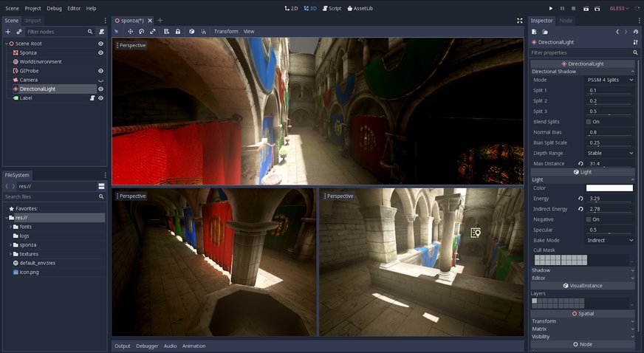Reset Max Distance with revert icon
Screen dimensions: 644x353
pos(580,163)
